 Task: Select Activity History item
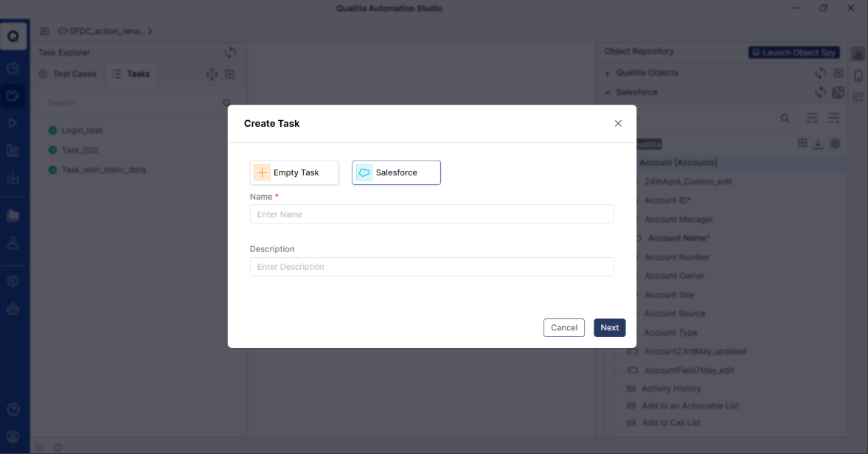click(671, 388)
